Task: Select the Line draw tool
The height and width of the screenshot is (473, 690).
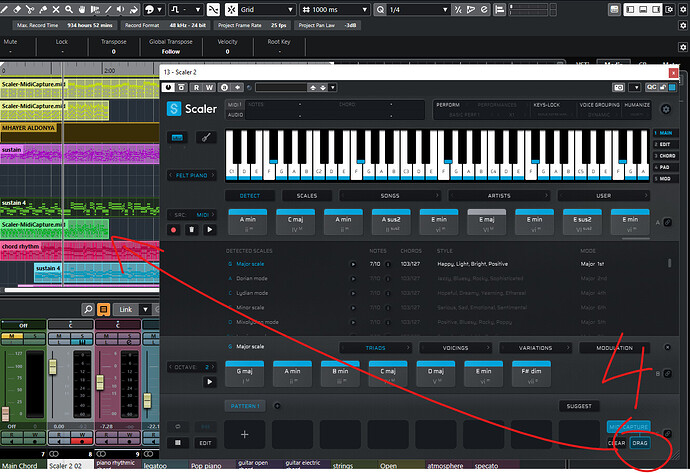Action: click(x=108, y=9)
